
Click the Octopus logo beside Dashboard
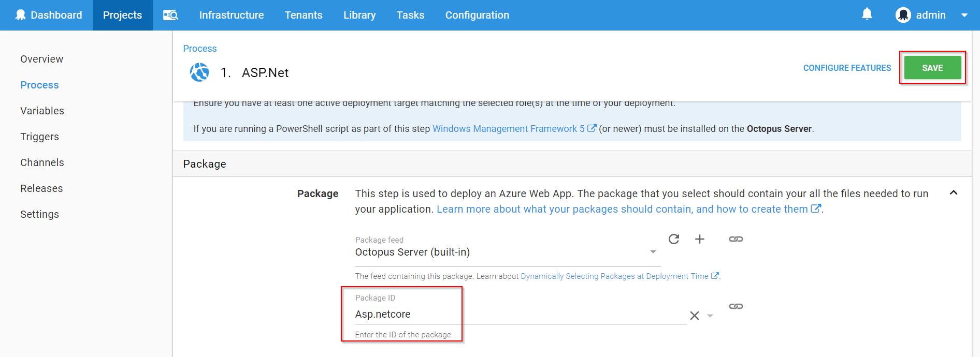click(x=21, y=15)
